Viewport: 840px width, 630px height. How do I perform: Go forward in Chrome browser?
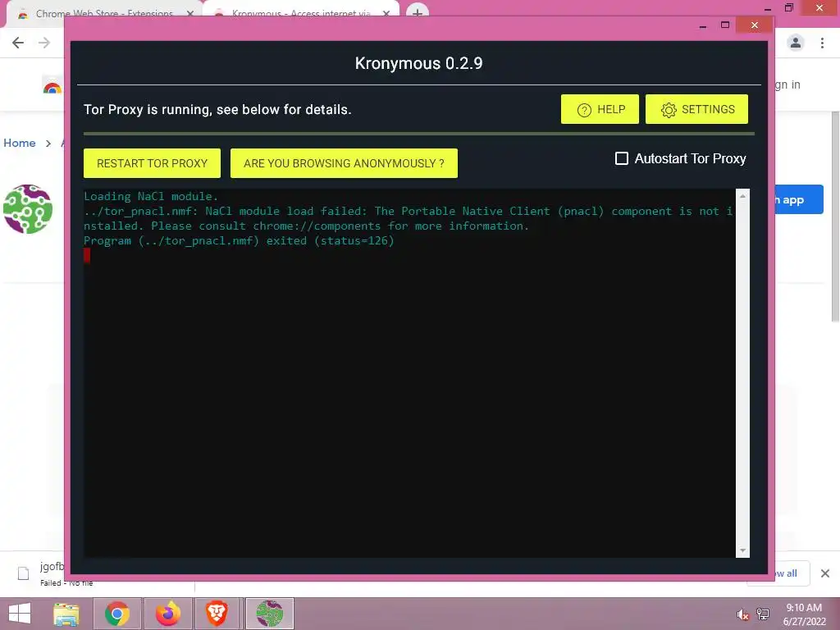click(x=44, y=43)
